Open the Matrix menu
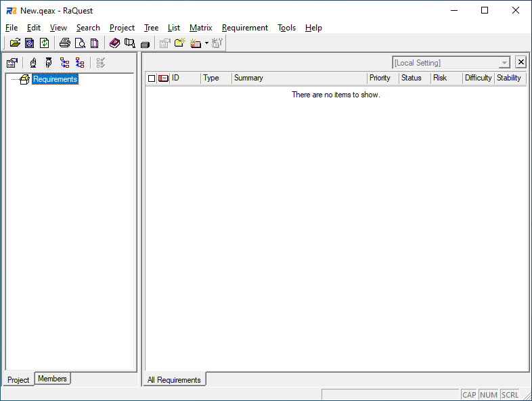The image size is (532, 401). [x=200, y=28]
